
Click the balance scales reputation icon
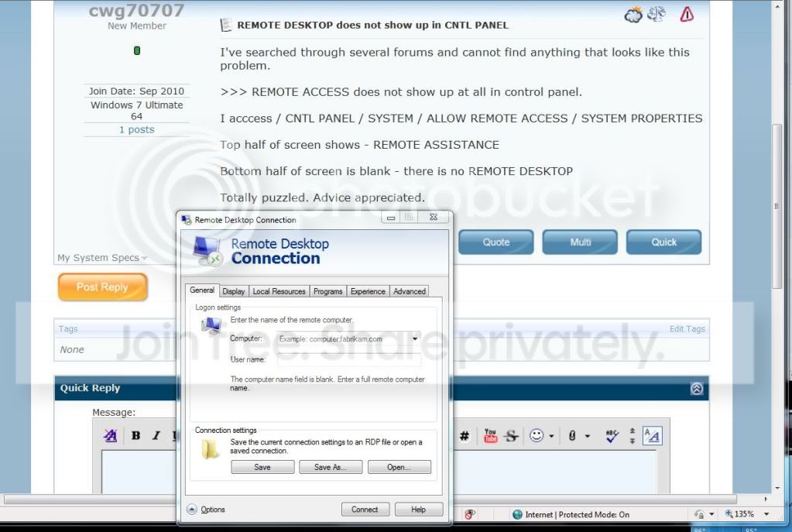click(657, 14)
